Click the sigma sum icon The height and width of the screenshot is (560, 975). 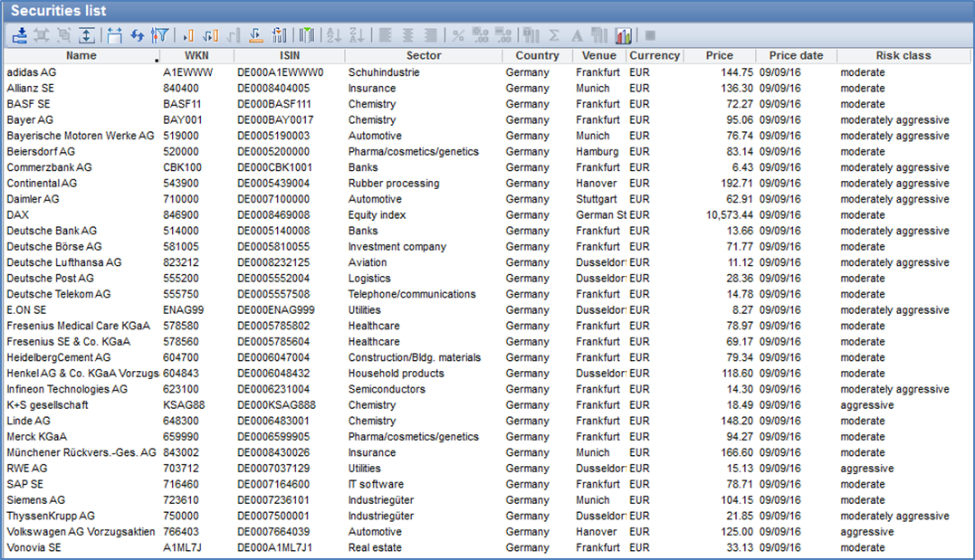[554, 35]
